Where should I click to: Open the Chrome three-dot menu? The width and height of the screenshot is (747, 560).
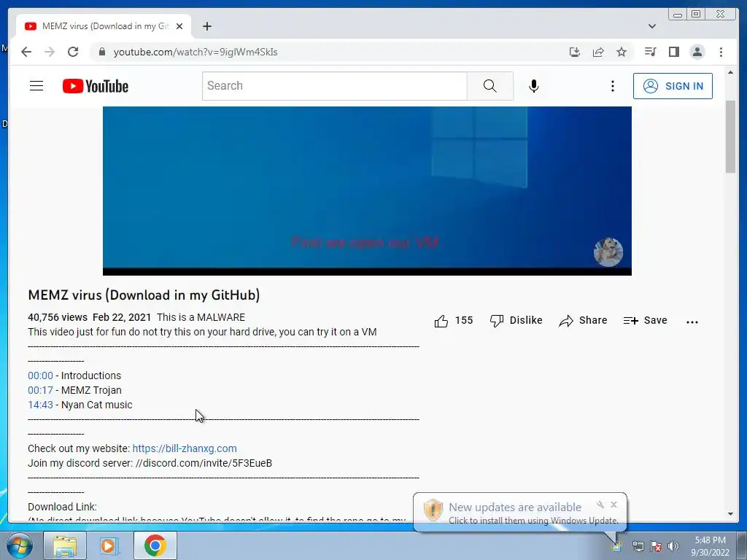pyautogui.click(x=721, y=52)
